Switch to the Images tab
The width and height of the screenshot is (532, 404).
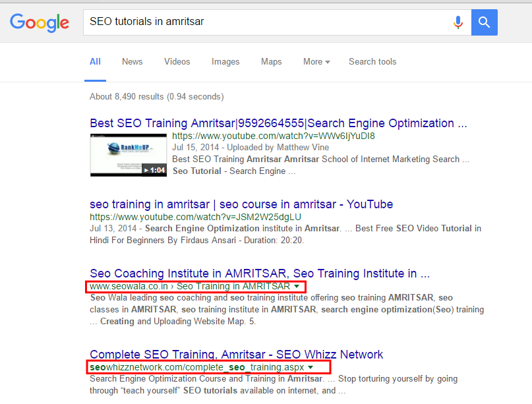(x=225, y=62)
